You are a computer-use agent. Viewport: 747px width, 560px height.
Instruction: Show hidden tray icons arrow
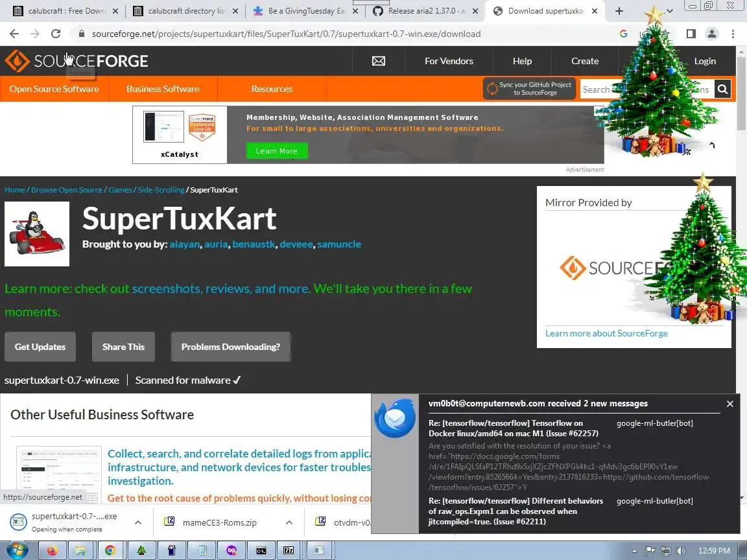pyautogui.click(x=635, y=550)
